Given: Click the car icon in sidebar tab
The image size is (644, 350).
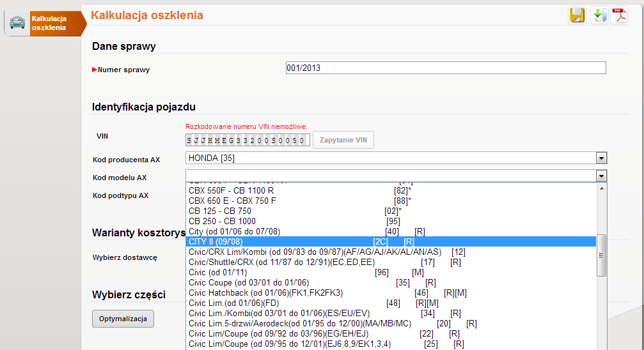Looking at the screenshot, I should coord(17,23).
